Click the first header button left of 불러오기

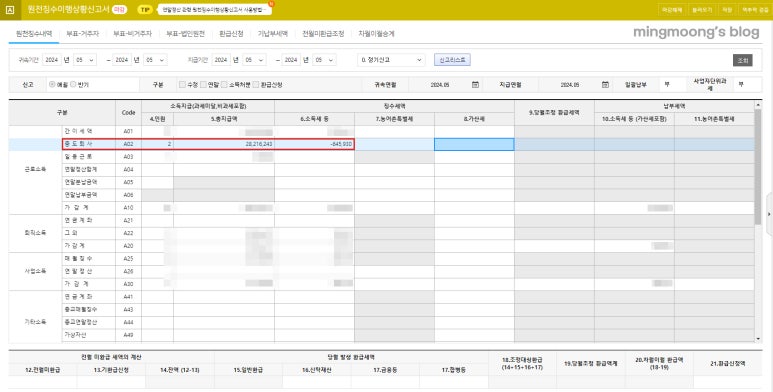(x=672, y=10)
